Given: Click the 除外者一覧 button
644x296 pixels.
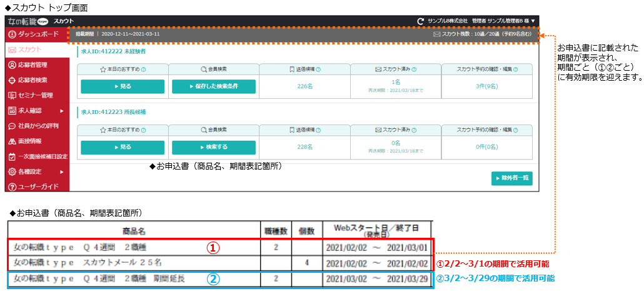Looking at the screenshot, I should 511,178.
